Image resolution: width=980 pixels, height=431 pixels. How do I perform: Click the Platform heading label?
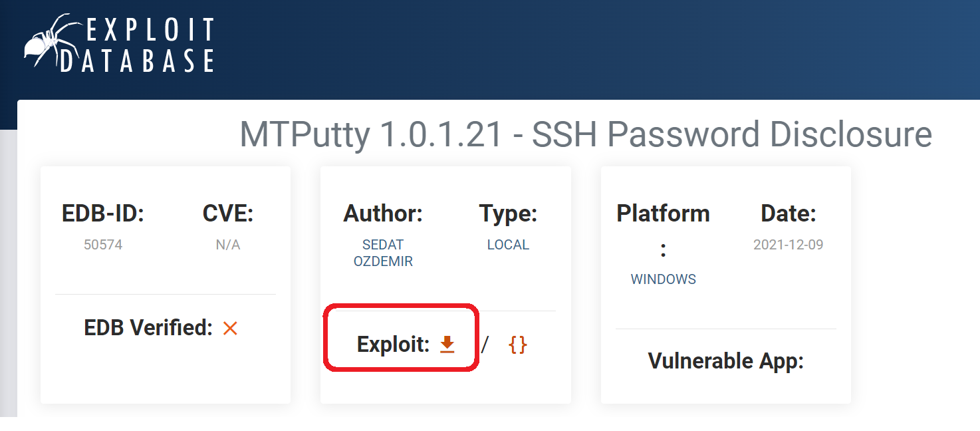[663, 214]
